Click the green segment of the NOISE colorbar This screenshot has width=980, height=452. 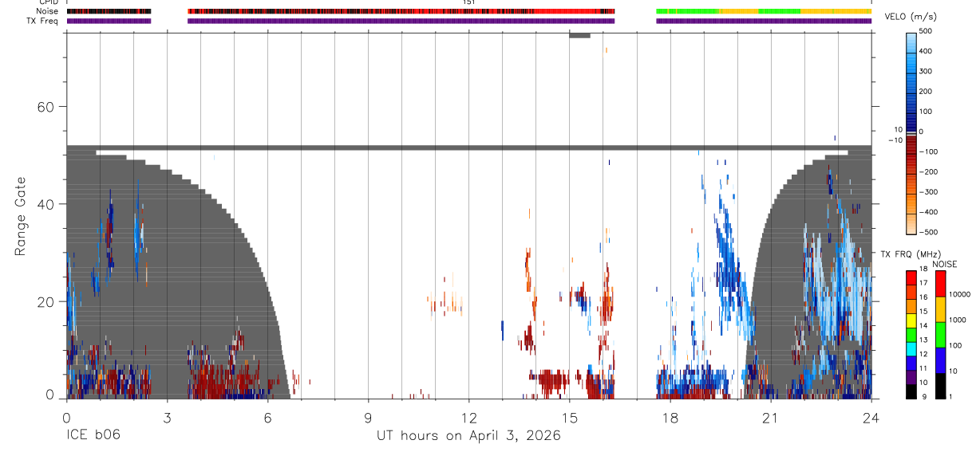941,335
